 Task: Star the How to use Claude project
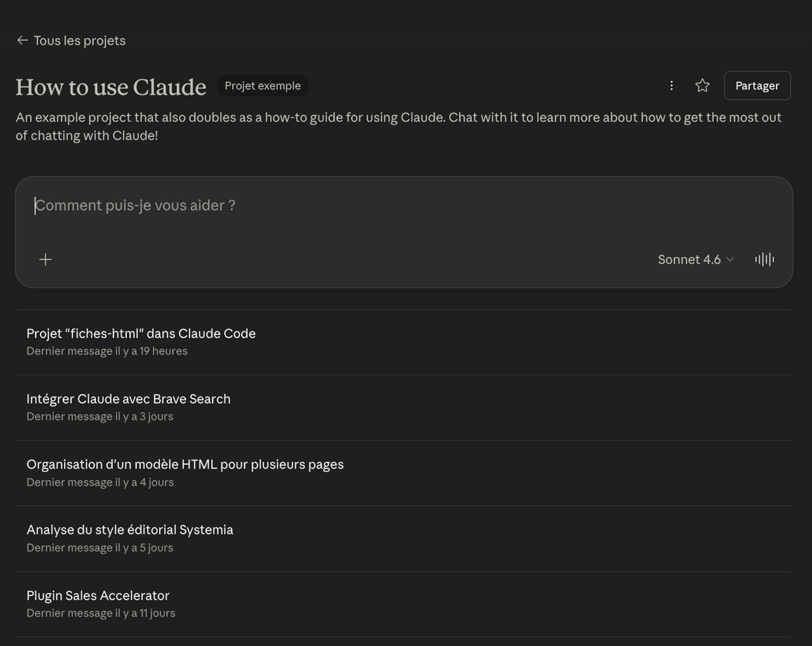tap(702, 86)
